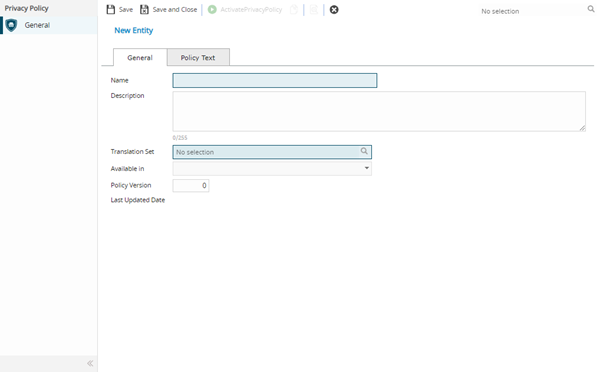Select the General tab
Viewport: 600px width, 372px height.
click(140, 57)
